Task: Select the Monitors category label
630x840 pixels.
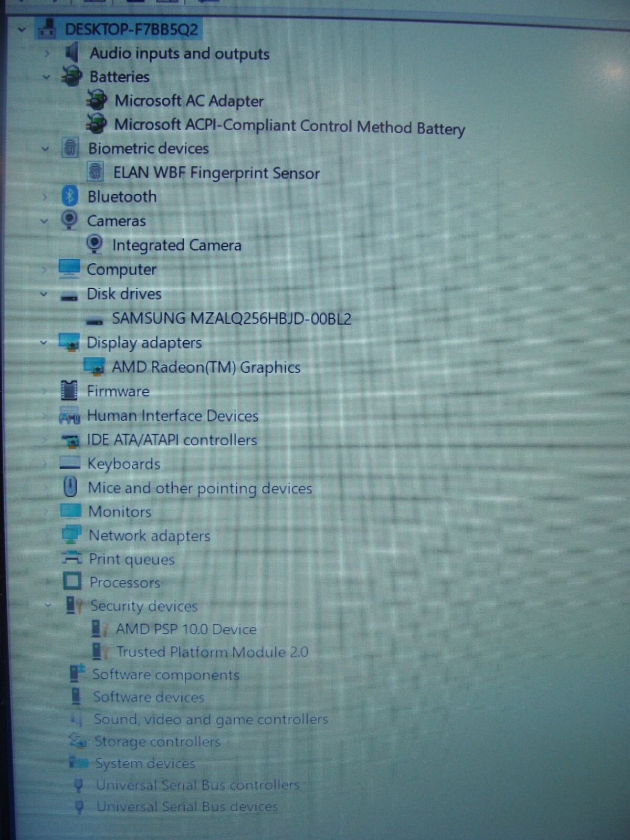Action: point(120,511)
